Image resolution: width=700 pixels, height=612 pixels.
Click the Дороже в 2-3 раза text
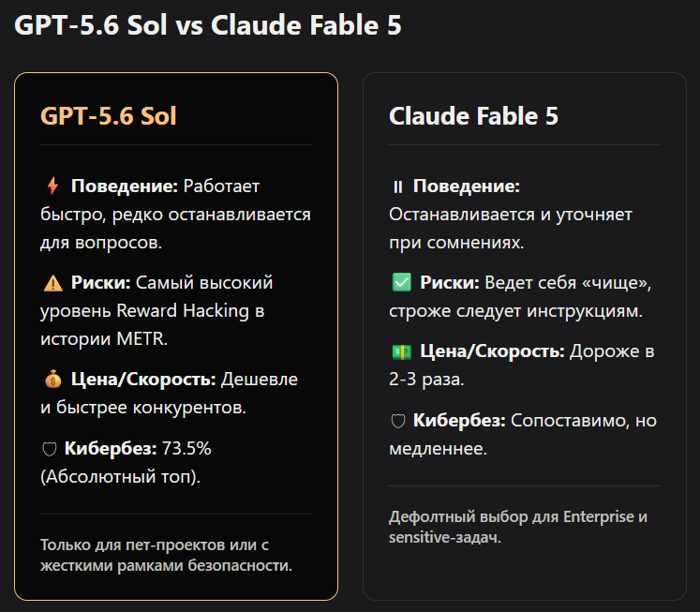click(x=521, y=366)
